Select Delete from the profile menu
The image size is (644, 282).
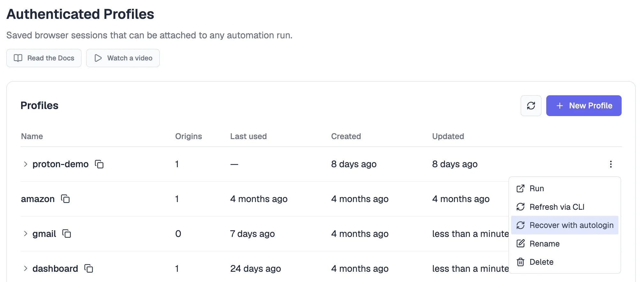[565, 262]
